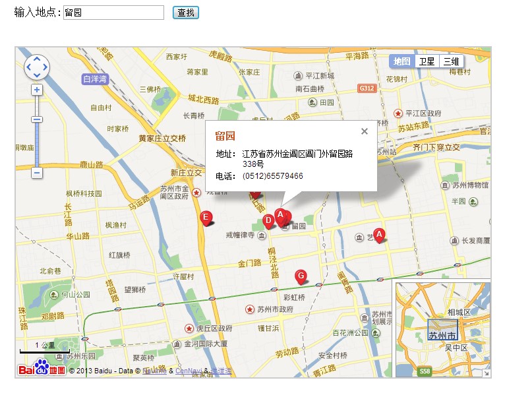Screen dimensions: 532x405
Task: Pan the map right with arrow control
Action: tap(45, 67)
